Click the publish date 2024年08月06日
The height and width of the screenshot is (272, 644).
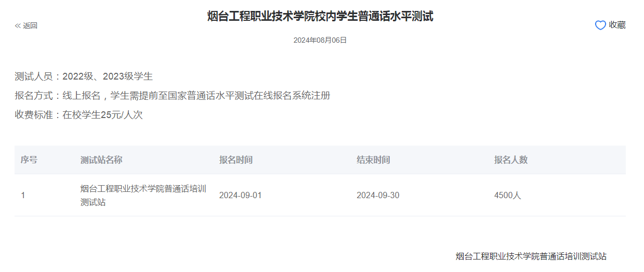[320, 40]
